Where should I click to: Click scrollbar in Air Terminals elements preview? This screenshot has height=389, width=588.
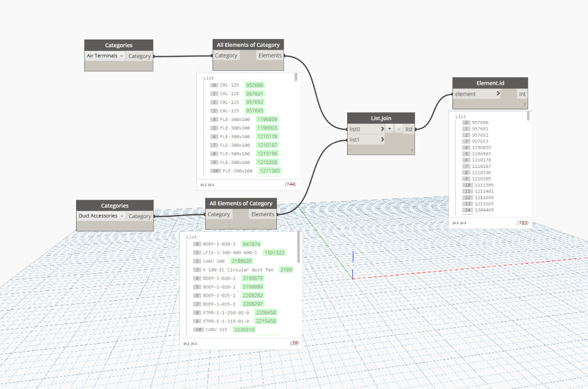(x=295, y=78)
